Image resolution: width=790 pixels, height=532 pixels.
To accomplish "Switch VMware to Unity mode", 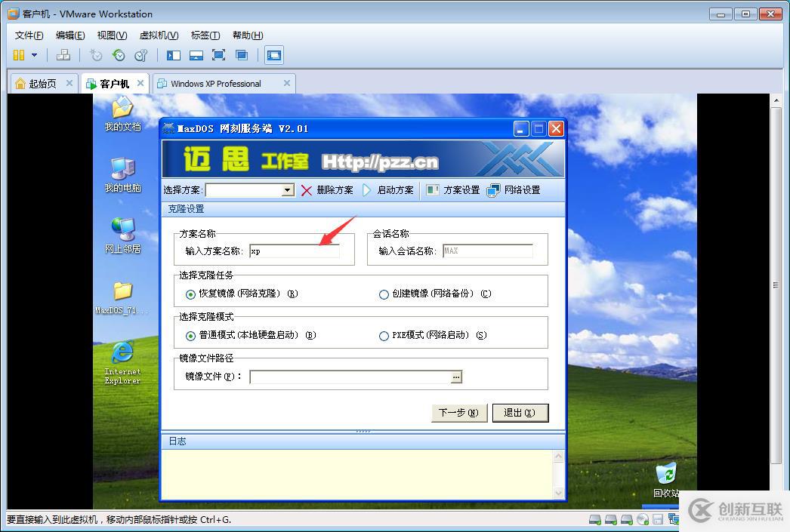I will click(242, 55).
